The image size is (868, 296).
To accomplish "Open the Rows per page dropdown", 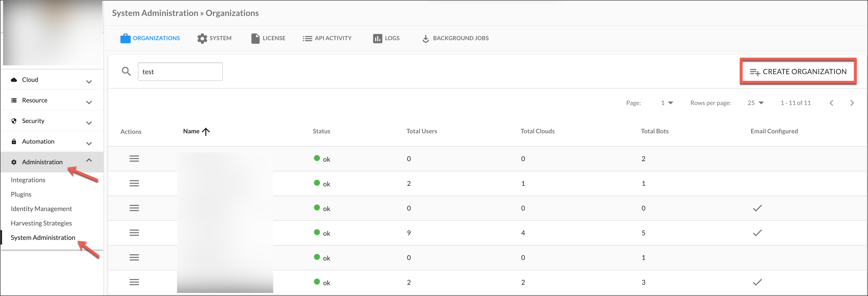I will pyautogui.click(x=756, y=103).
